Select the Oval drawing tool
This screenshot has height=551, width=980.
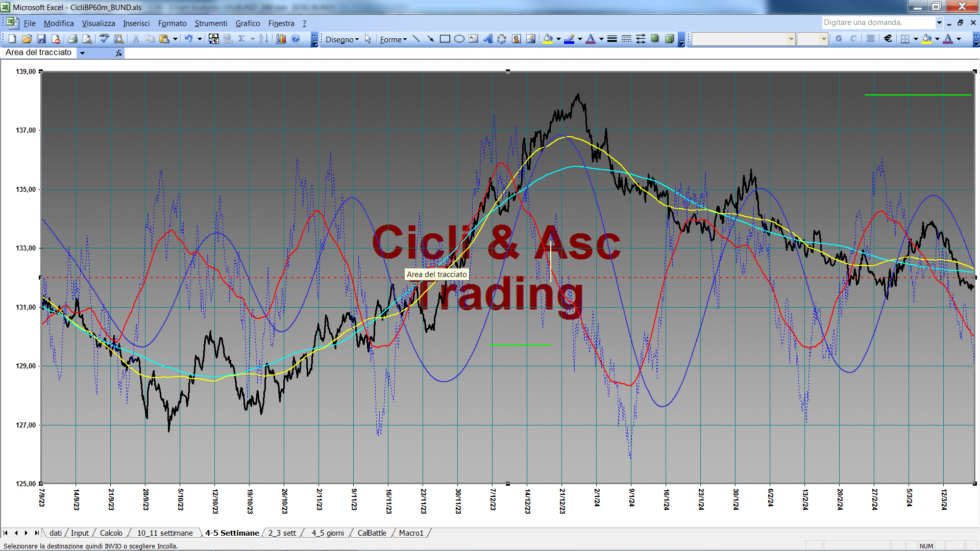459,39
